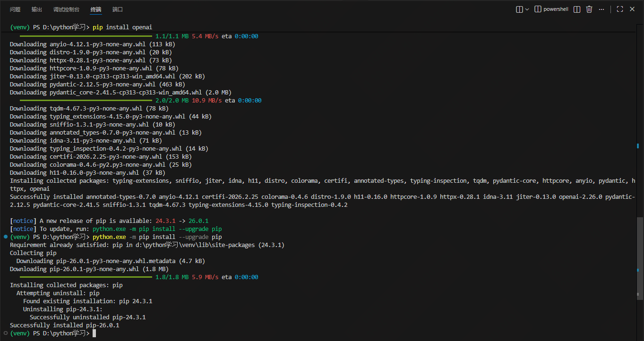Split the terminal with split icon
Viewport: 644px width, 341px height.
pos(577,9)
